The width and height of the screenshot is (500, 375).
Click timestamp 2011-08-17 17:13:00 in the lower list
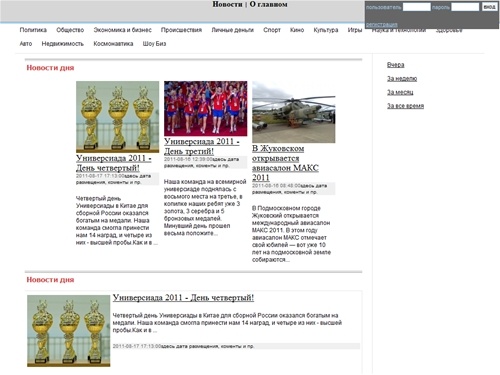click(137, 346)
